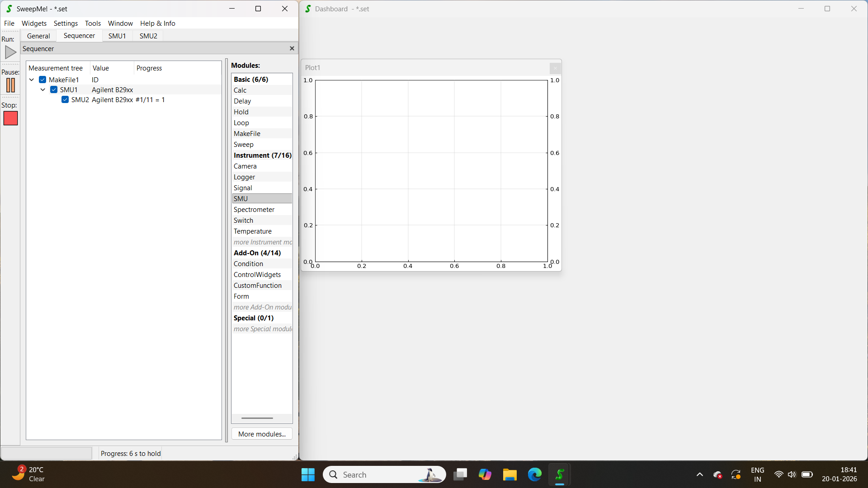Toggle the SMU2 tree checkbox
Viewport: 868px width, 488px height.
[65, 100]
